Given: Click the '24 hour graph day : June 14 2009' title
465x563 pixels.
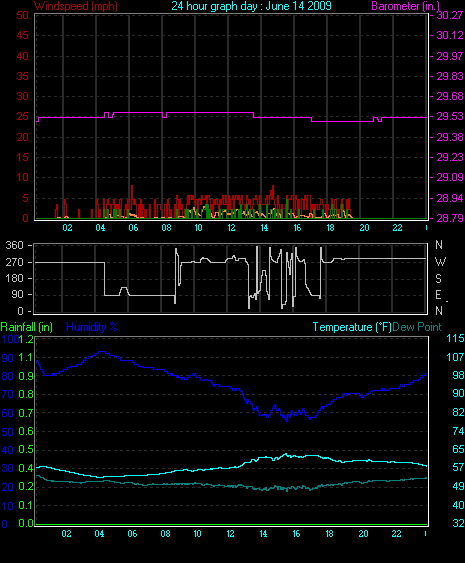Looking at the screenshot, I should [x=251, y=6].
